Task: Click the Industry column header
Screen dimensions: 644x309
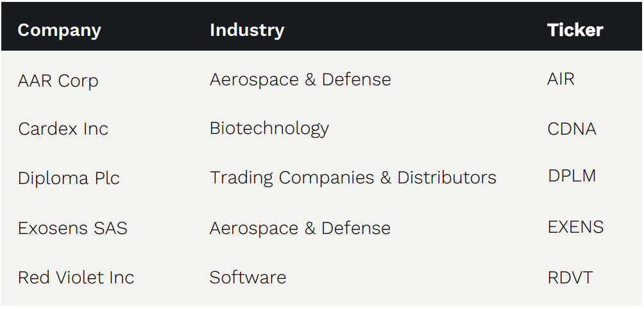Action: coord(246,30)
